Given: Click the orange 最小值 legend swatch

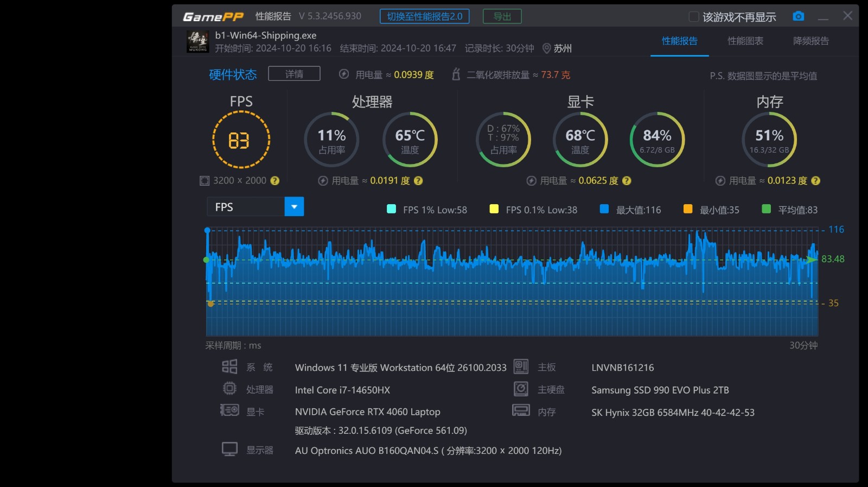Looking at the screenshot, I should click(x=688, y=209).
